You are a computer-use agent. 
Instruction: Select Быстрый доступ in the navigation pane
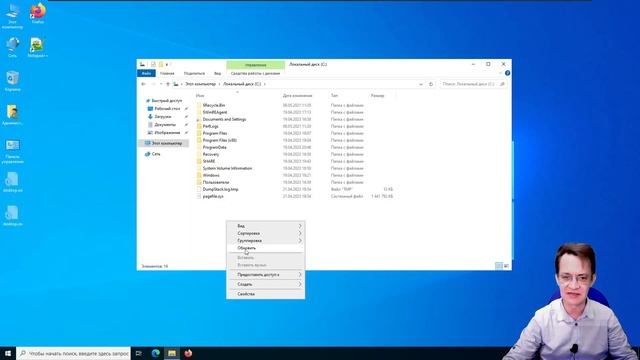click(167, 101)
